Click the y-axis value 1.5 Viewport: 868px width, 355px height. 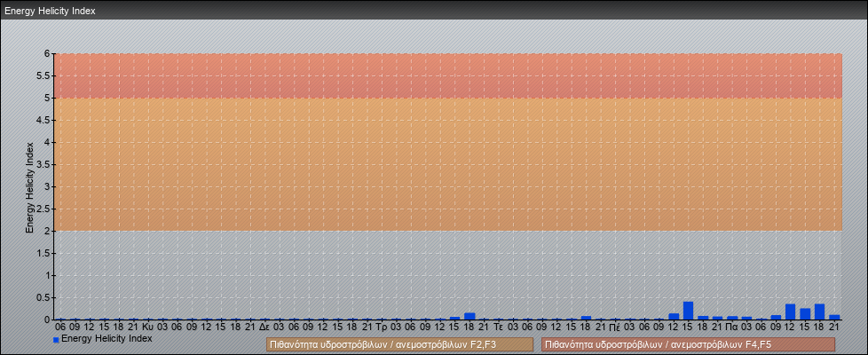click(43, 253)
